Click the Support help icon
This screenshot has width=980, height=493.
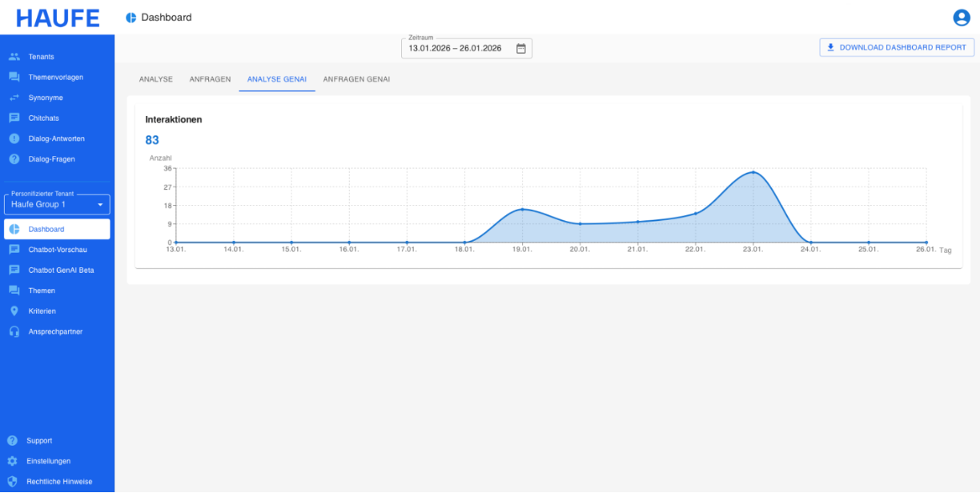pyautogui.click(x=12, y=441)
